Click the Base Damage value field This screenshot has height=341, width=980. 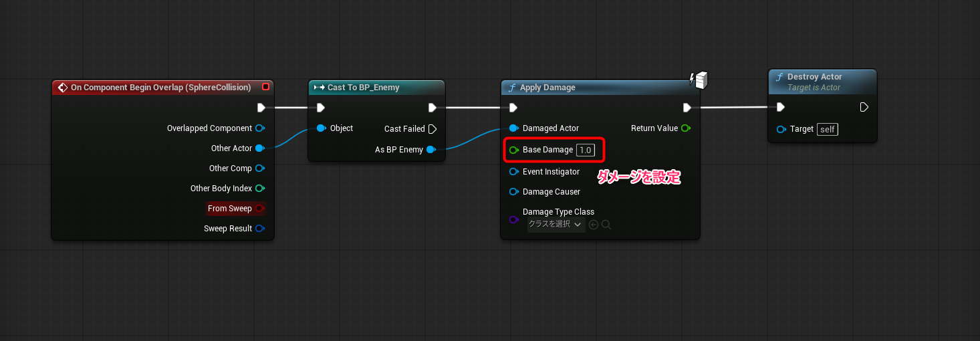585,150
